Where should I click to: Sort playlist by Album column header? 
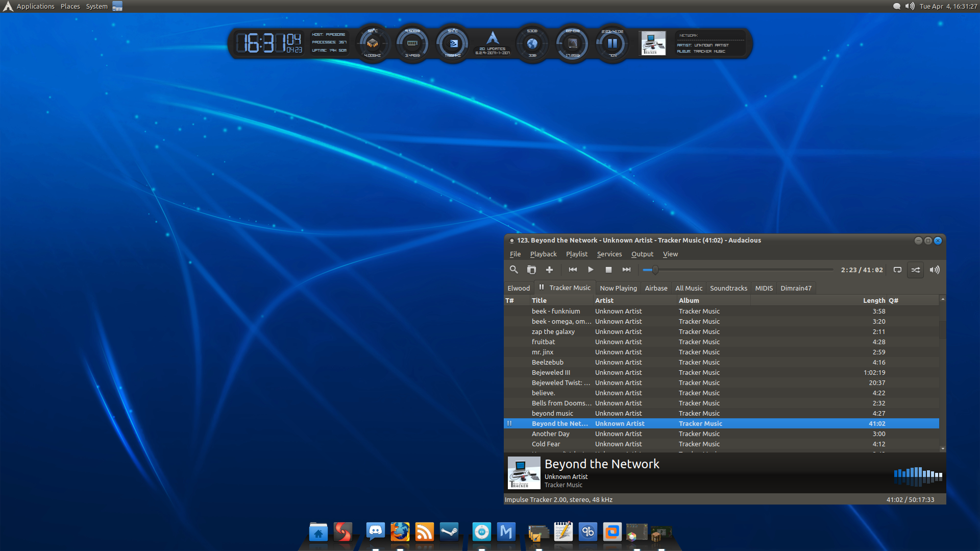click(x=714, y=300)
